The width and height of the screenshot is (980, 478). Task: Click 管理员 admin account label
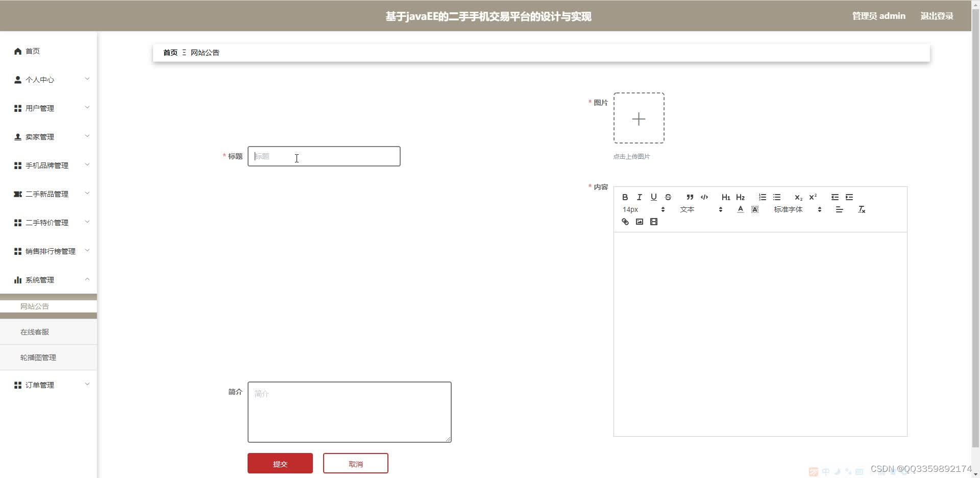[x=878, y=16]
